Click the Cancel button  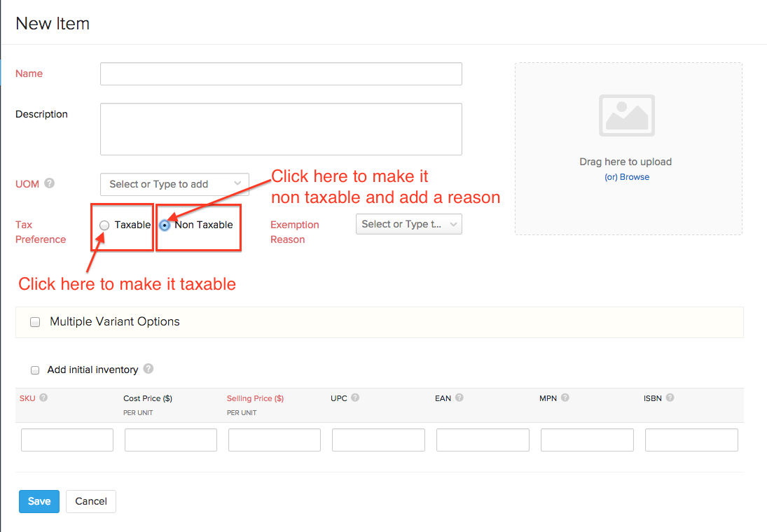pyautogui.click(x=91, y=501)
